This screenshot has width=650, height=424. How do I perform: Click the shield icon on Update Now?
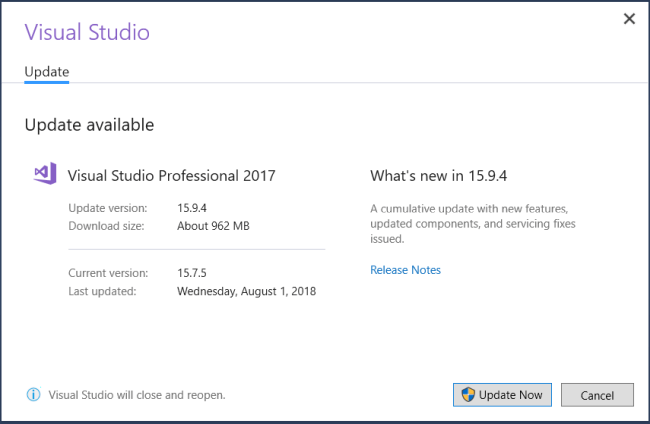(x=467, y=394)
